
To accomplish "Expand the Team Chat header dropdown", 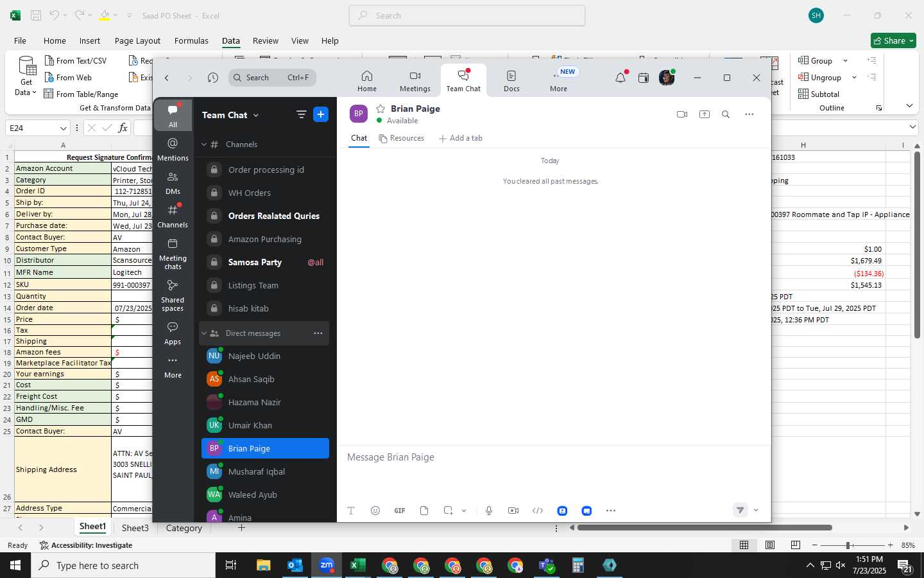I will pos(256,115).
